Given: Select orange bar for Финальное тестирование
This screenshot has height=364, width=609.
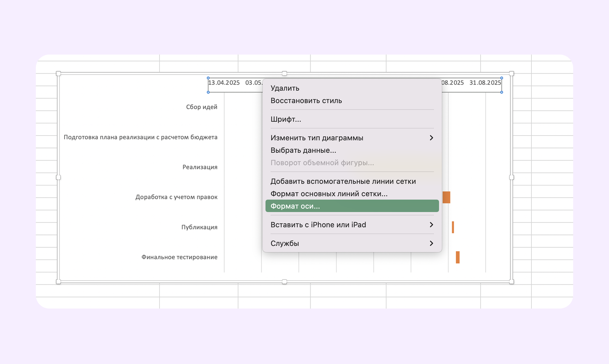Looking at the screenshot, I should (x=458, y=257).
